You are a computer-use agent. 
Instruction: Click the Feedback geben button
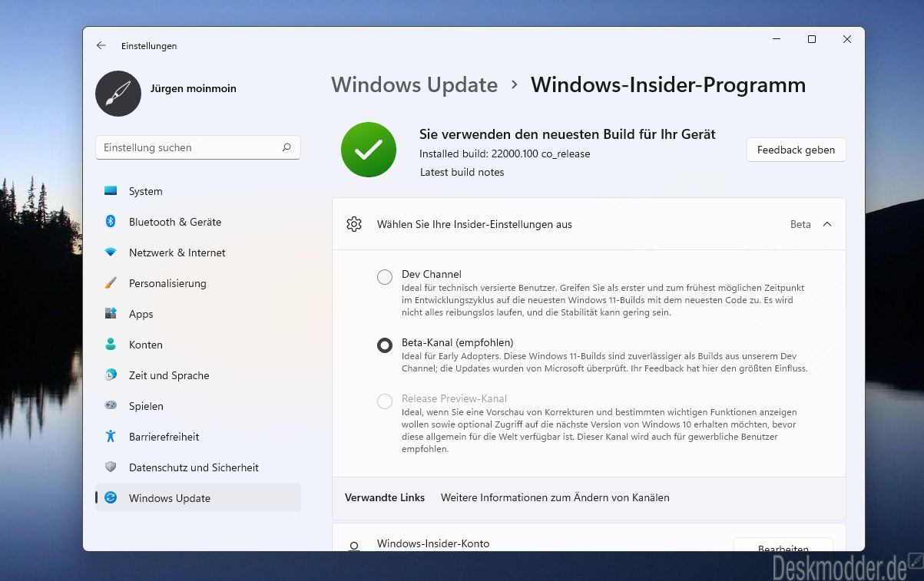[x=796, y=150]
